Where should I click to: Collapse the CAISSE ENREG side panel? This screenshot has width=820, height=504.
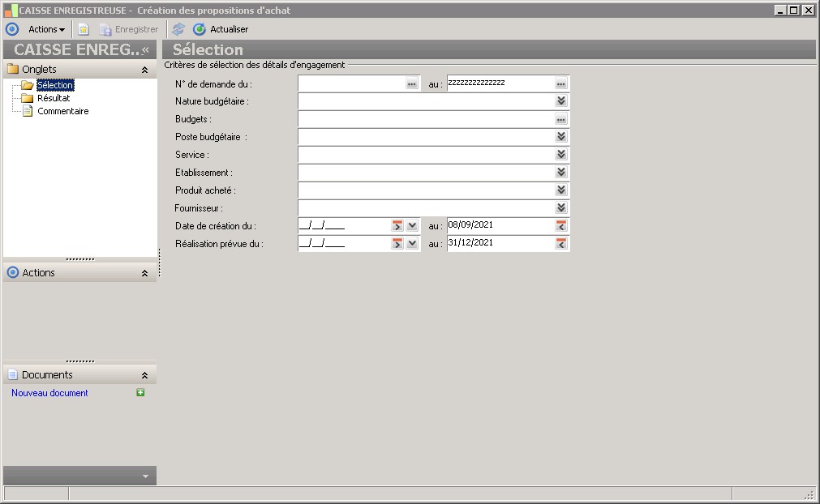click(145, 49)
